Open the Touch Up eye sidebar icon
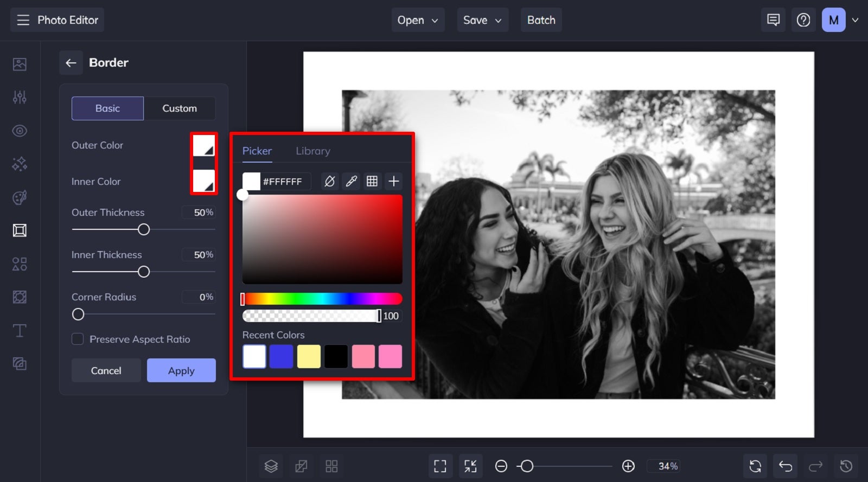This screenshot has width=868, height=482. coord(20,131)
